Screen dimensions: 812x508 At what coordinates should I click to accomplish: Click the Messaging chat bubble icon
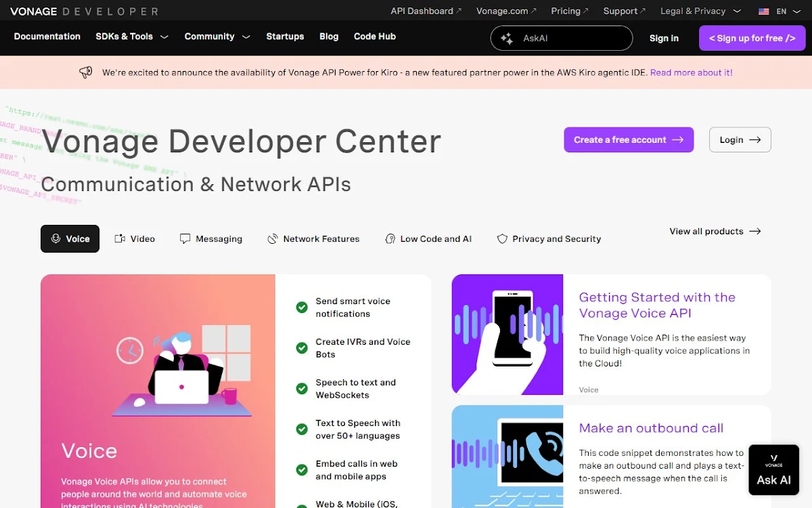185,238
